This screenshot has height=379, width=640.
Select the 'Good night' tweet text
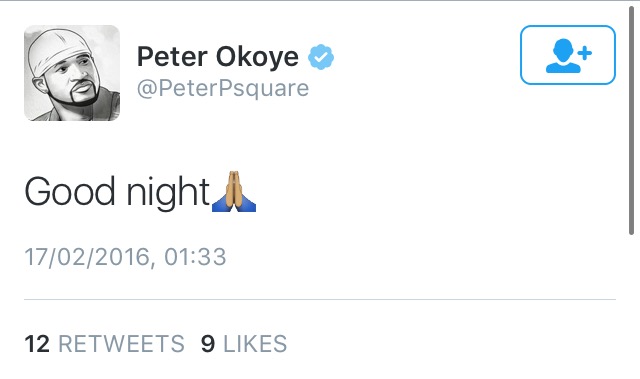[x=117, y=192]
